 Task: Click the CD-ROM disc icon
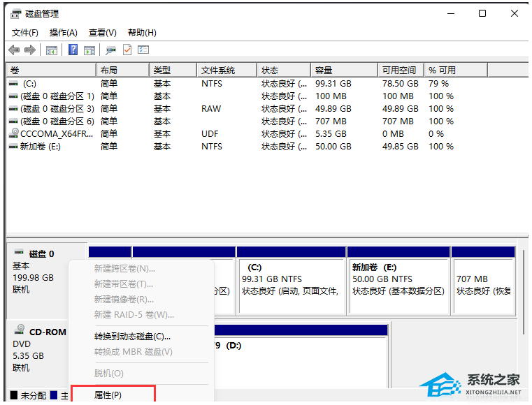[20, 329]
